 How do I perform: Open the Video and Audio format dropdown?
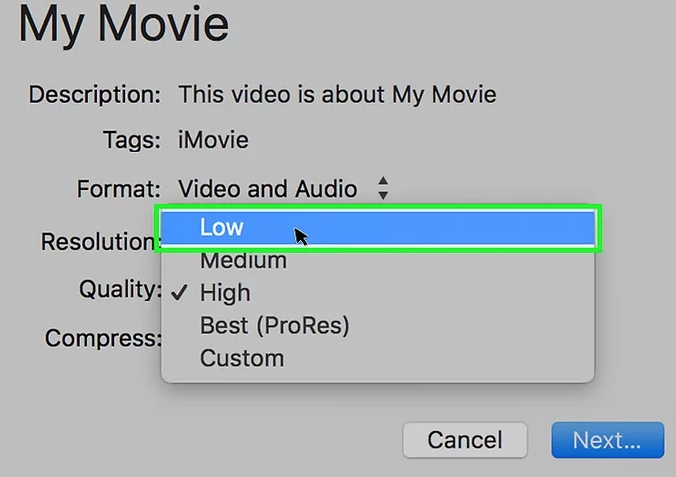coord(267,188)
